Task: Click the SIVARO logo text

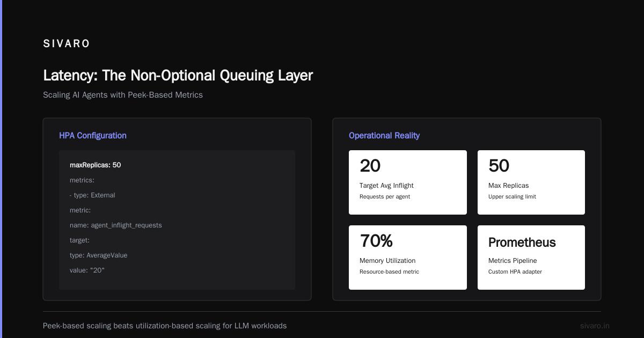Action: tap(67, 43)
